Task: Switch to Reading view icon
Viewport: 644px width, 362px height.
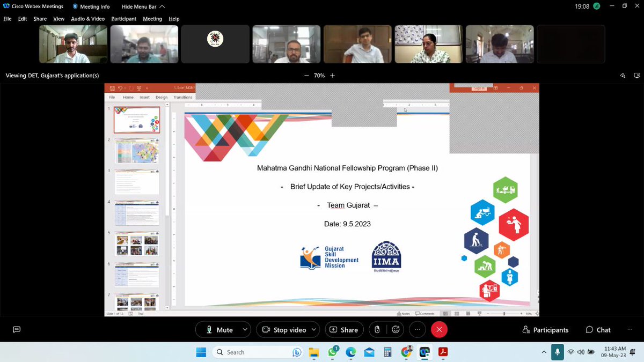Action: click(467, 313)
